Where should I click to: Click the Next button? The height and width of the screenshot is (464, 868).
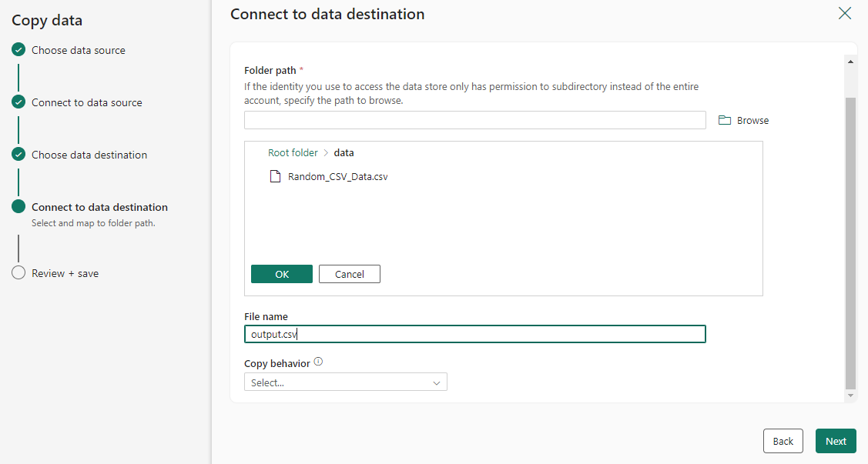(836, 441)
